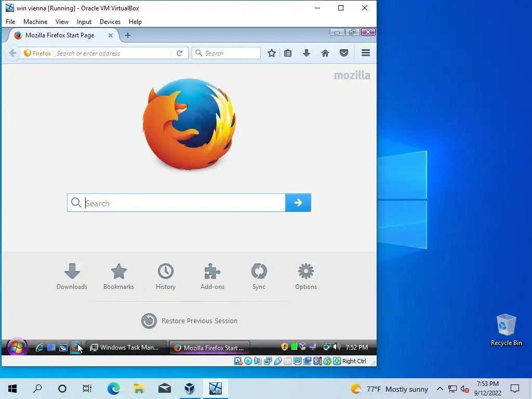Click the Vista Start orb in guest
This screenshot has height=399, width=532.
[x=17, y=348]
